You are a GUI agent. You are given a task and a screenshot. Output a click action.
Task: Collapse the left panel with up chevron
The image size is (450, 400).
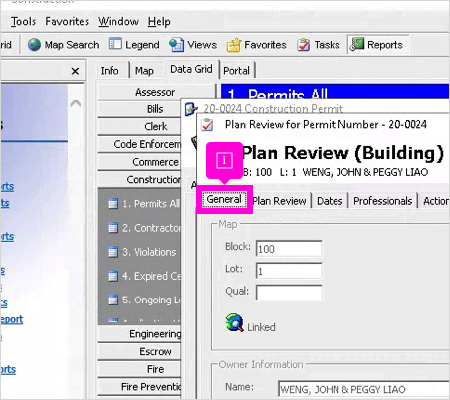tap(76, 103)
